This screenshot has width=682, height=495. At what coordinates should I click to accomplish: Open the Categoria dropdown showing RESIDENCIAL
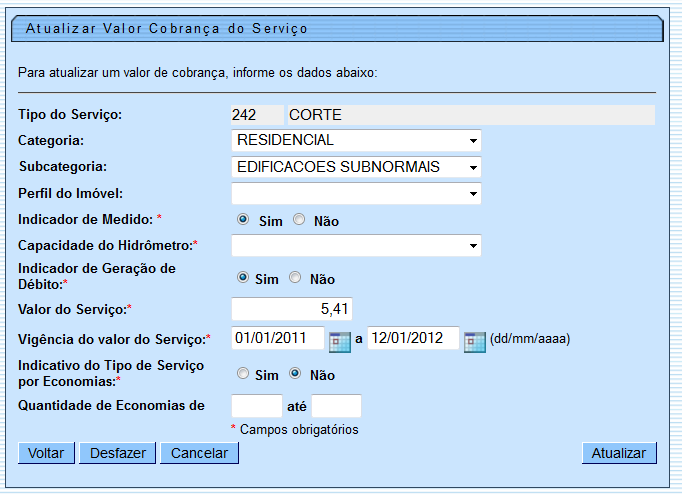pos(356,140)
